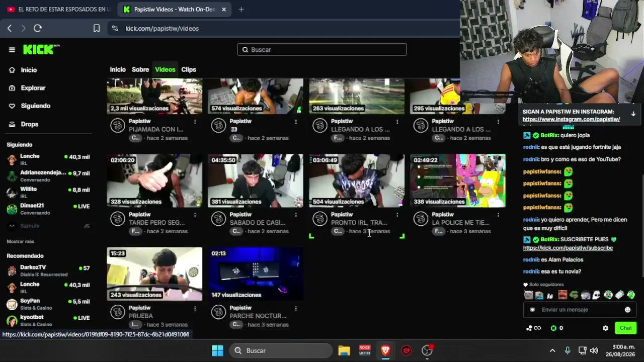Screen dimensions: 644x362
Task: Open options for SABADO DE CASI... video
Action: [296, 215]
